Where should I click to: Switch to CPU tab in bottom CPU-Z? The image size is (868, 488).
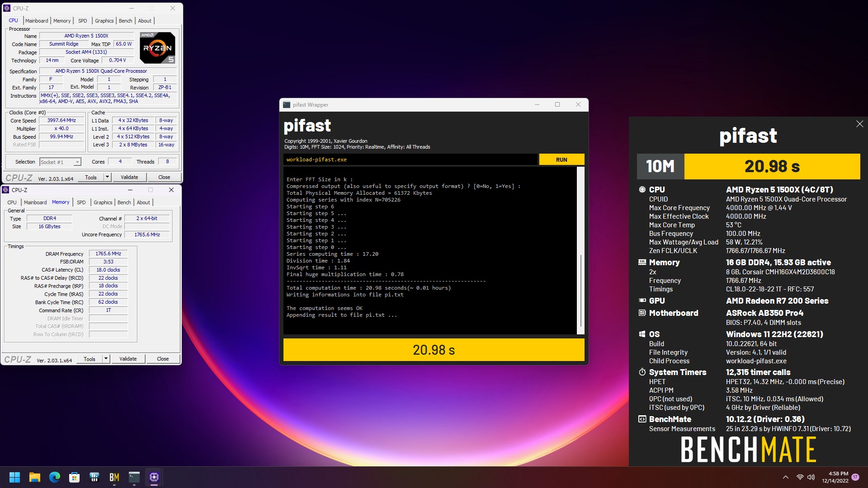pyautogui.click(x=12, y=202)
